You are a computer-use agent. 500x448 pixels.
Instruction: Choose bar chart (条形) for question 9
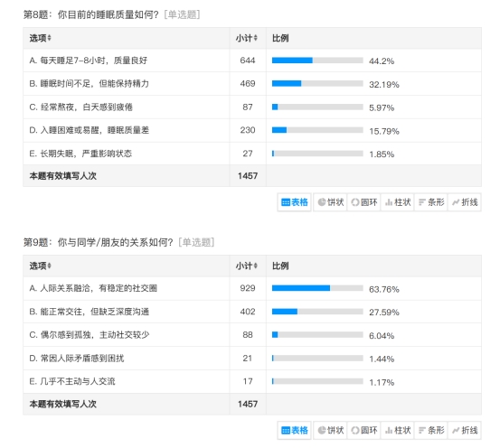(x=430, y=431)
